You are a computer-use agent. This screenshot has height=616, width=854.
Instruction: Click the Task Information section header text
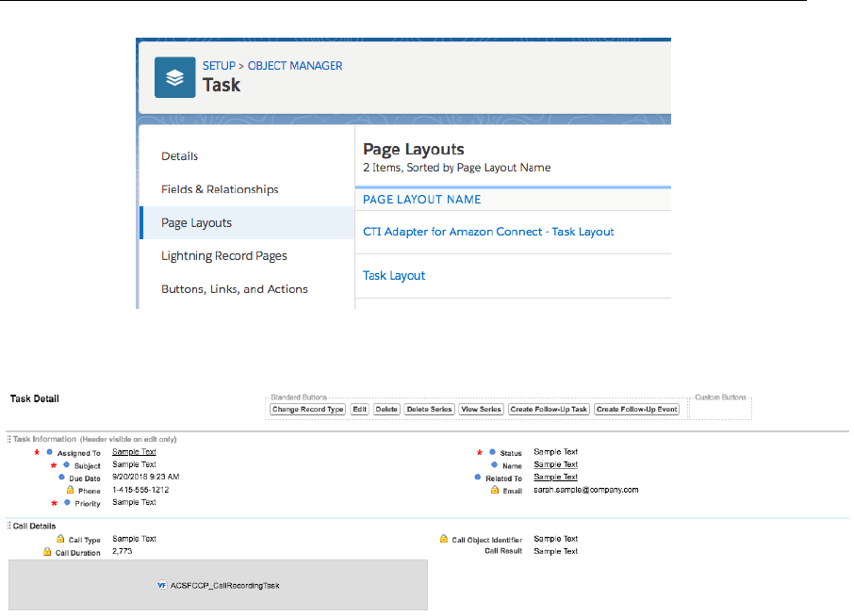click(95, 439)
